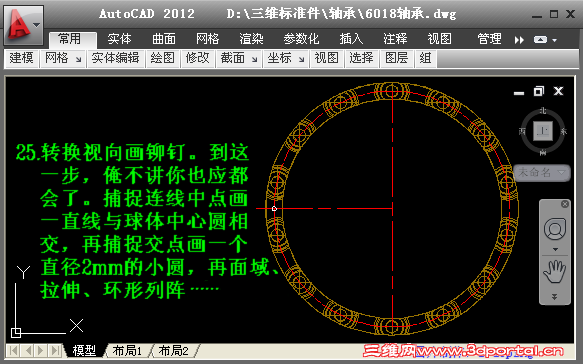583x364 pixels.
Task: Click the ribbon minimize toggle button
Action: [x=540, y=39]
